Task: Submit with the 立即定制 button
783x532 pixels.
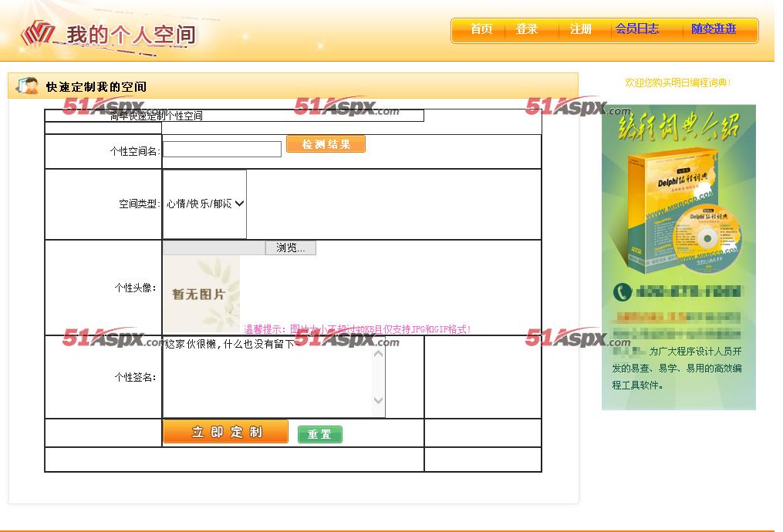Action: click(x=226, y=432)
